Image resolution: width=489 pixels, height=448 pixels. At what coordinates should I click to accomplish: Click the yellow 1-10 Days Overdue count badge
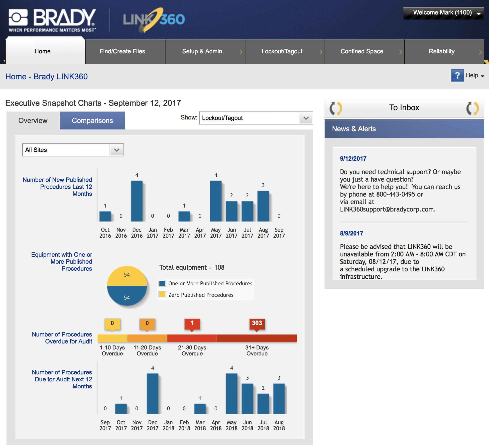click(x=112, y=325)
